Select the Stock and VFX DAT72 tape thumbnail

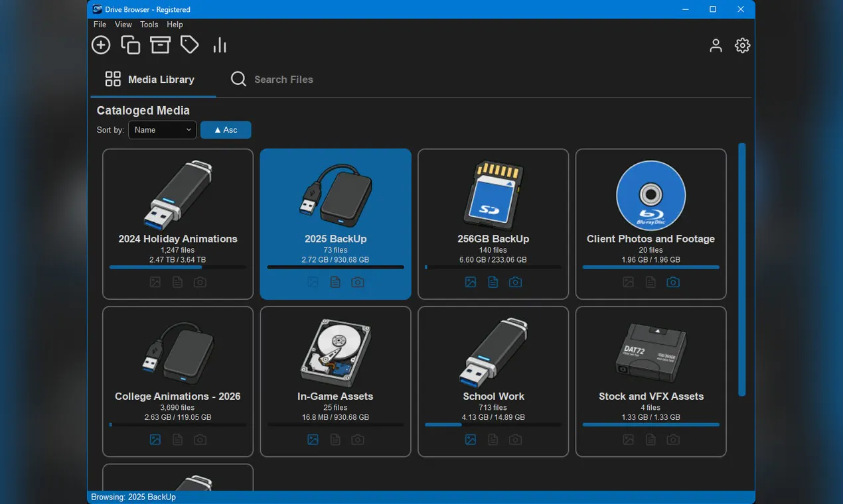[x=651, y=352]
